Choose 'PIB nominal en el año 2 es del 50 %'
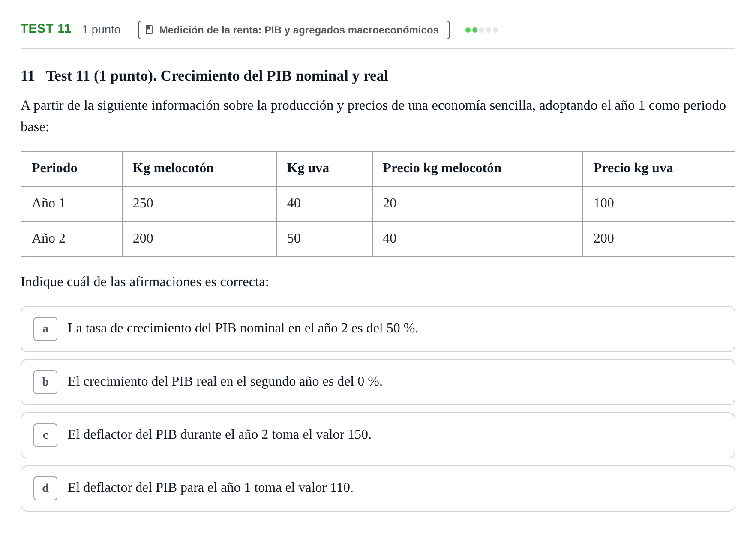The image size is (756, 533). [378, 329]
